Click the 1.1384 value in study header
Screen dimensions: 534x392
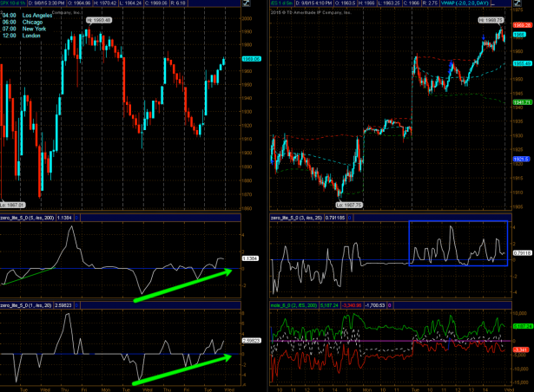point(64,218)
